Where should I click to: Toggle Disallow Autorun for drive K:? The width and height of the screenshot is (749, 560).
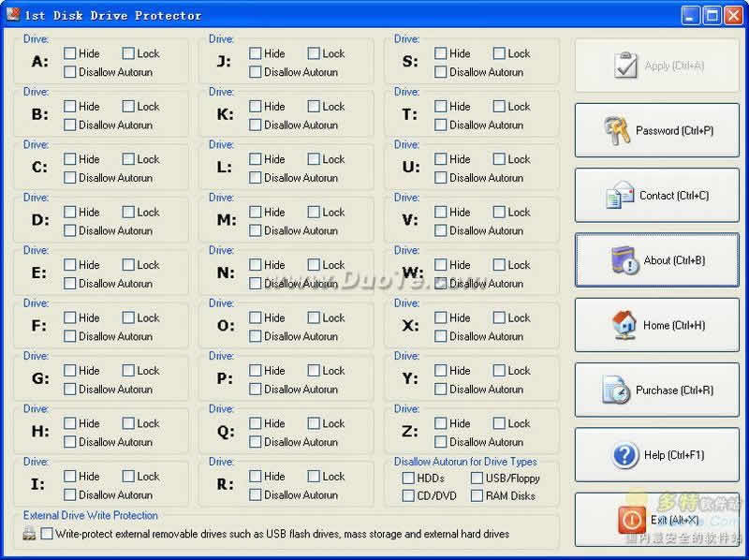255,125
